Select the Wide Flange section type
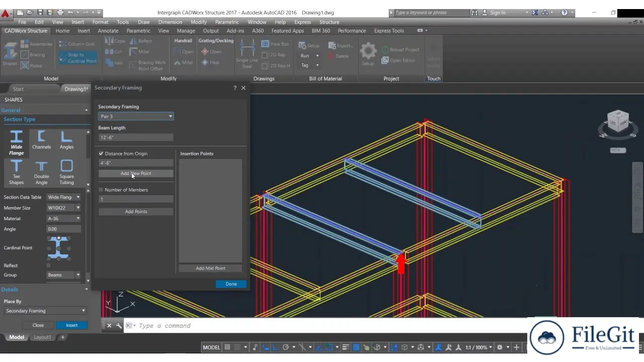The height and width of the screenshot is (362, 644). coord(16,143)
